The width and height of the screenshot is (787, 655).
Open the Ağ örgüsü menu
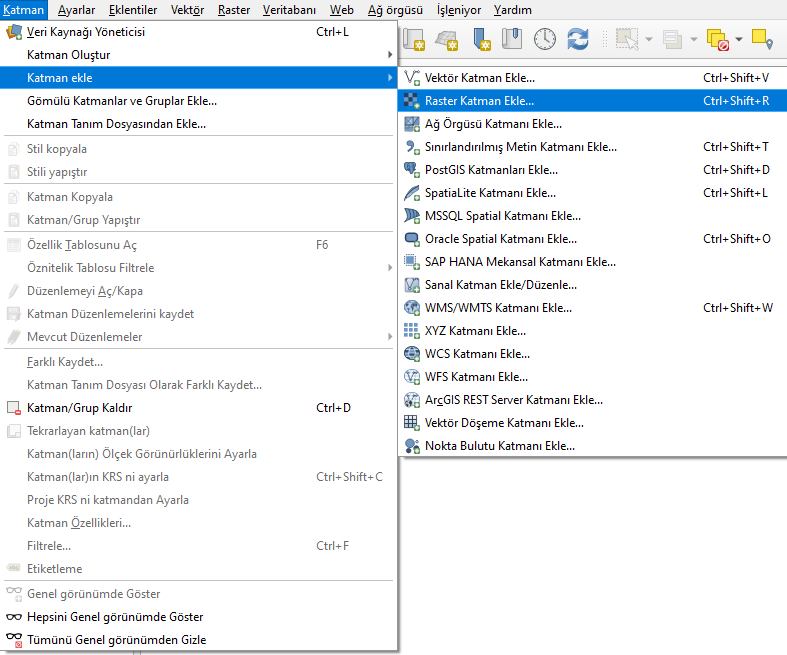pos(395,10)
